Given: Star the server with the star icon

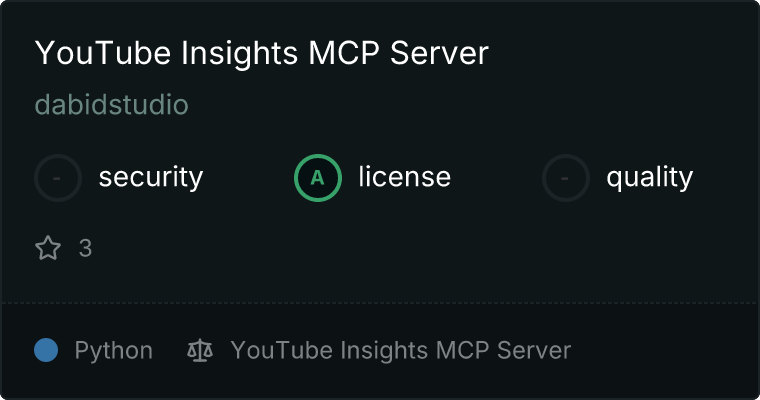Looking at the screenshot, I should click(x=48, y=248).
